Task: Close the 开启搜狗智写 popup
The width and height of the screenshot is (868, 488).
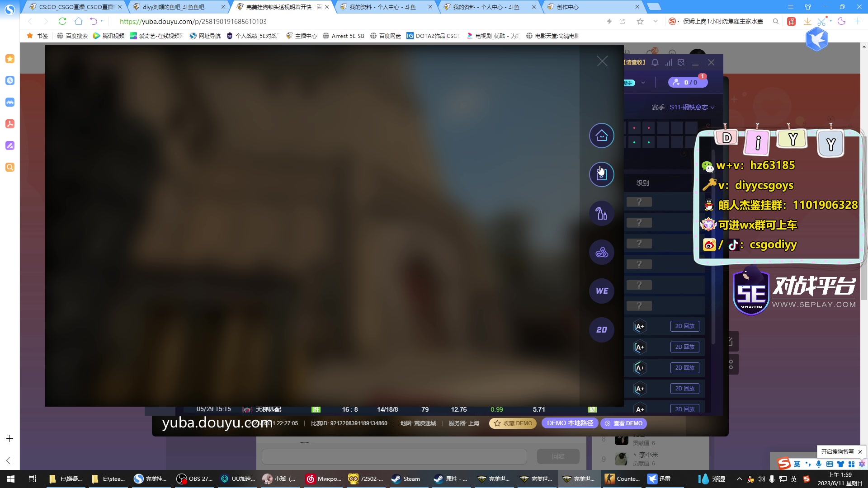Action: point(860,452)
